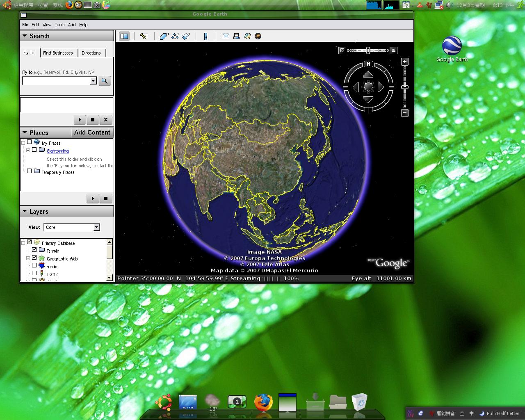Collapse the My Places tree node
The image size is (525, 420).
(23, 142)
